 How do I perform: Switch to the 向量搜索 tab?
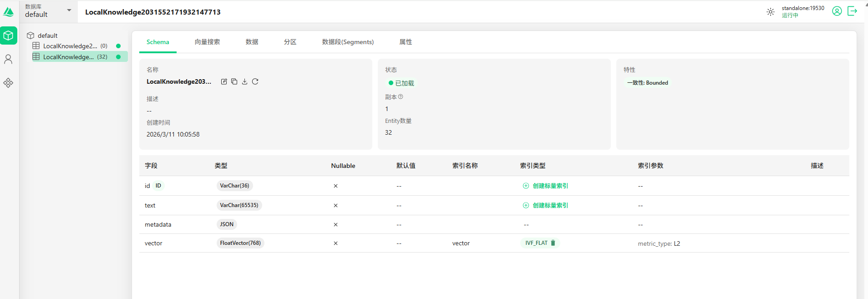(x=208, y=42)
